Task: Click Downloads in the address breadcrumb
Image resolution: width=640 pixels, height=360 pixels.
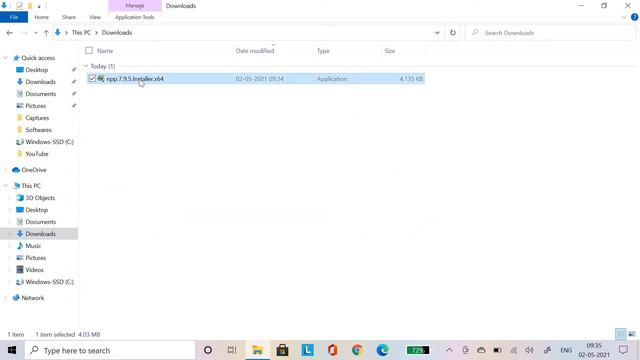Action: pyautogui.click(x=117, y=33)
